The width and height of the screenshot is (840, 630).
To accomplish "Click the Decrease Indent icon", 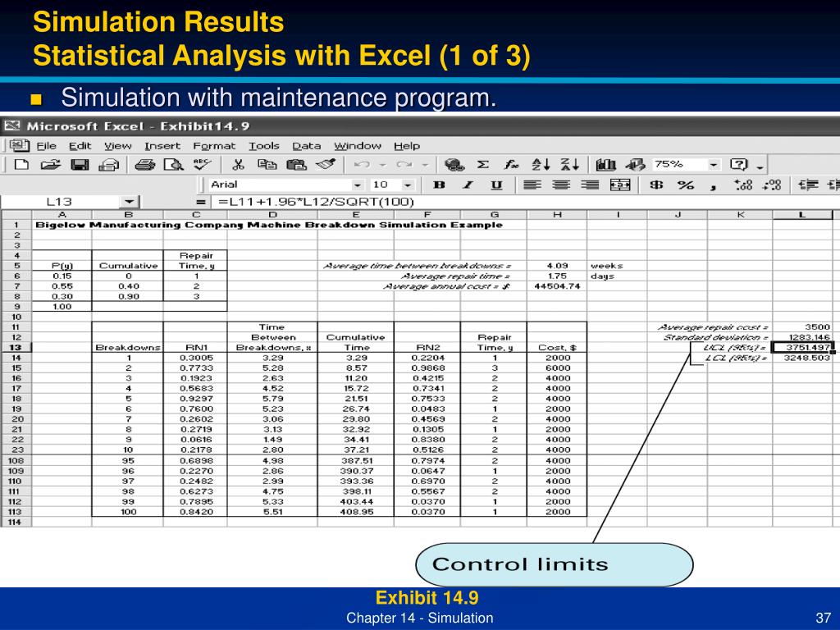I will (x=808, y=185).
